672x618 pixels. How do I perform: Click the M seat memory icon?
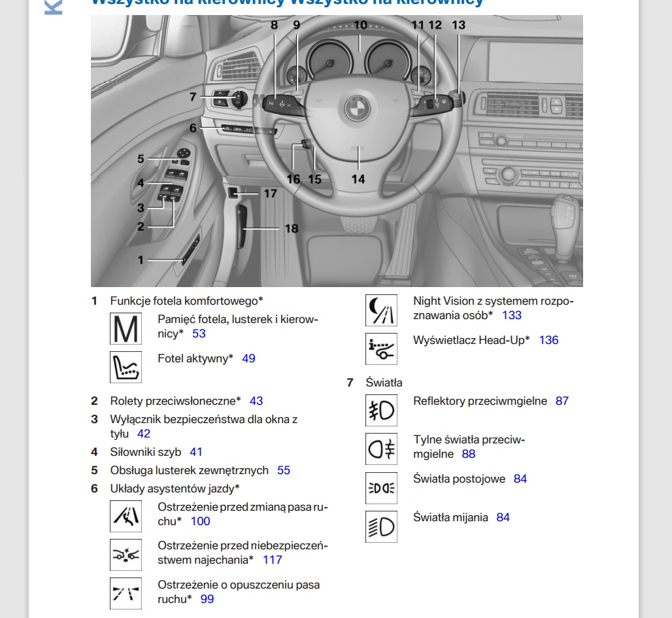coord(126,328)
